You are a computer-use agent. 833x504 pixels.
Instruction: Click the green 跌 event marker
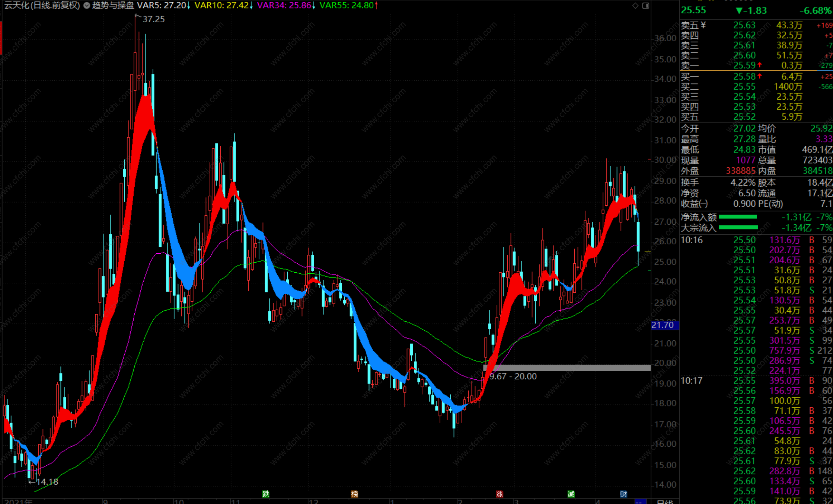(265, 494)
